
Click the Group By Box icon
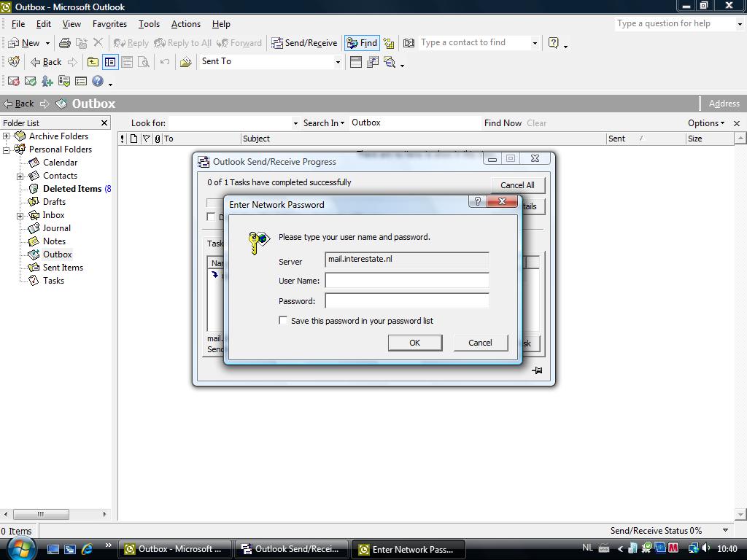tap(373, 62)
